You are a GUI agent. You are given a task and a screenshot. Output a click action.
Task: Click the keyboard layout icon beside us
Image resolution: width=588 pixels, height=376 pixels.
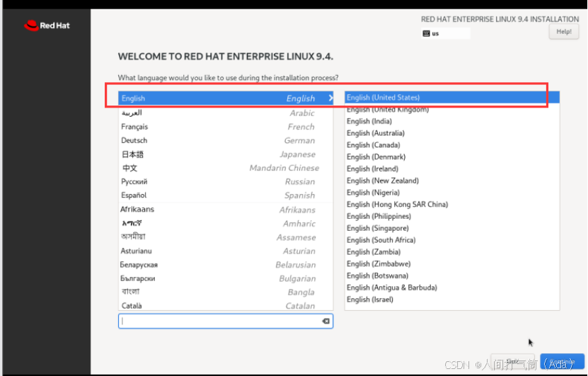pos(426,33)
